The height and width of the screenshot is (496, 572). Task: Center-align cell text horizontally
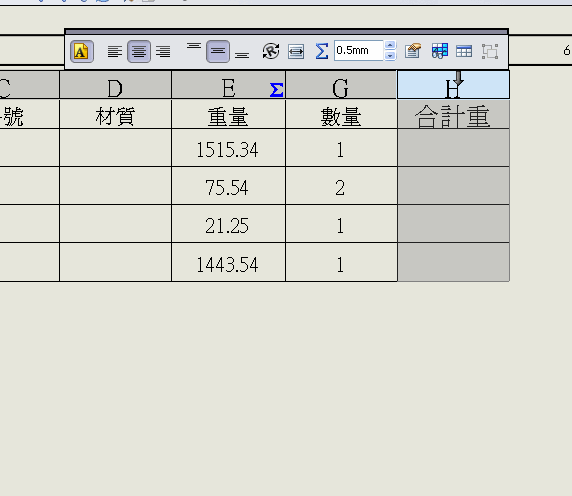(x=139, y=51)
